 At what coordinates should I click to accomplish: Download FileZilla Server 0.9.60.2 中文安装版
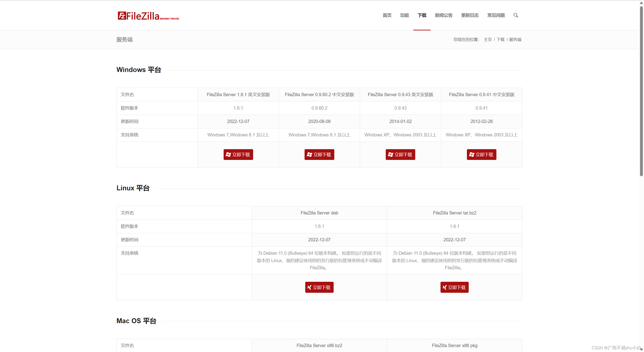tap(319, 155)
